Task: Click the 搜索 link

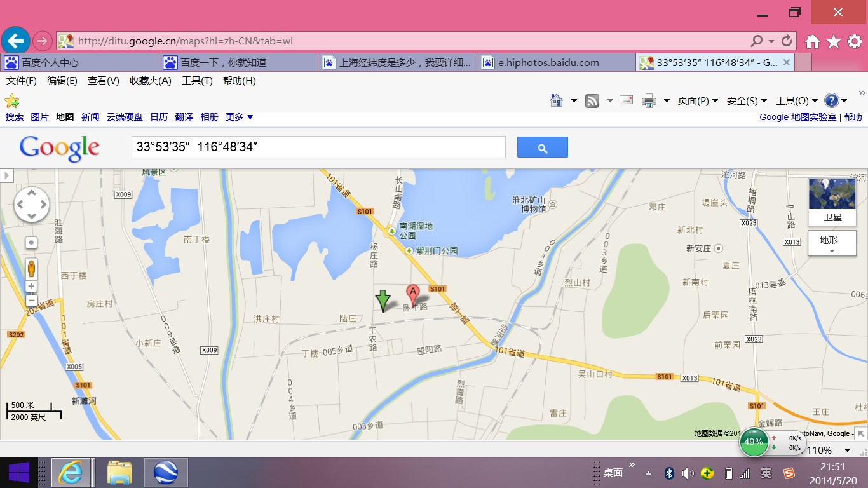Action: coord(15,117)
